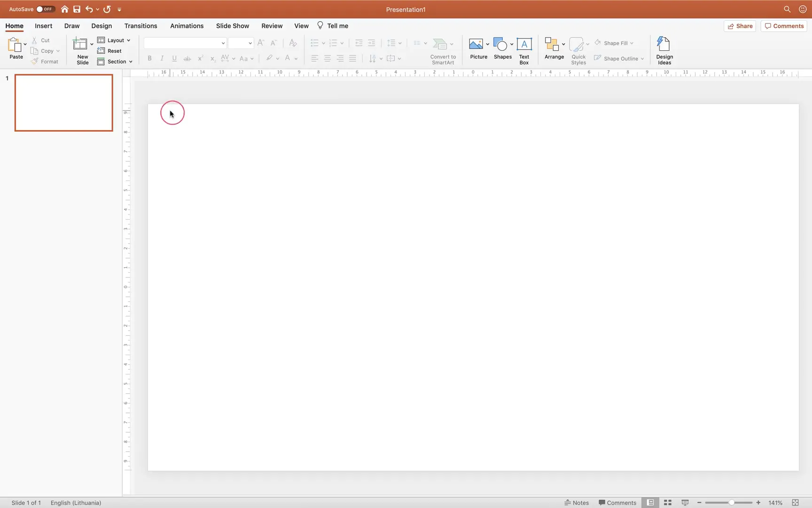
Task: Toggle Underline formatting
Action: 174,58
